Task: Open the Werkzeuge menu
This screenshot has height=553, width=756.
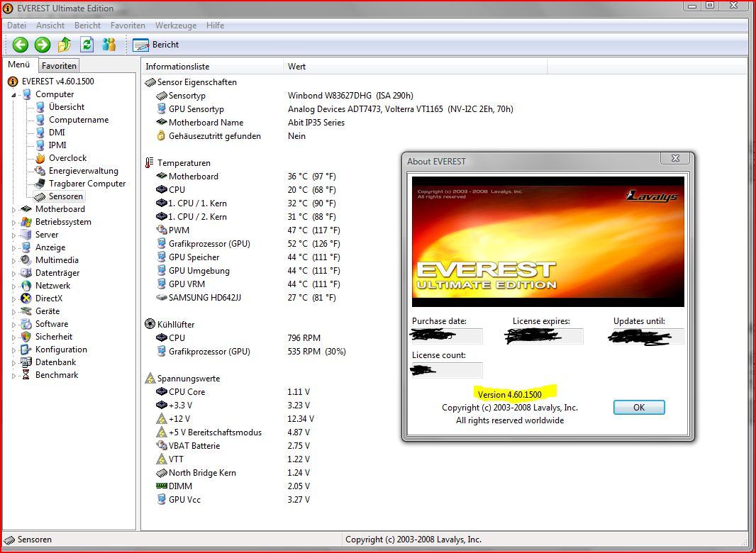Action: (x=175, y=26)
